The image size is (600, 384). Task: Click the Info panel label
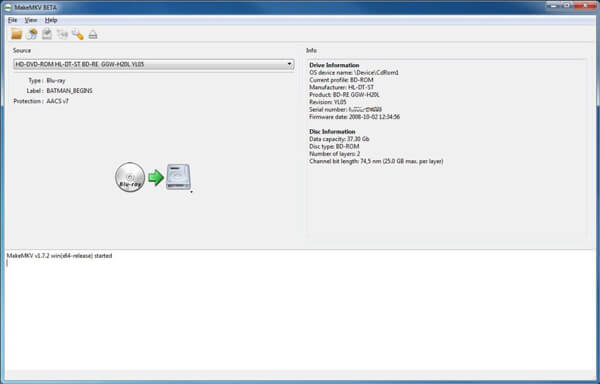311,50
